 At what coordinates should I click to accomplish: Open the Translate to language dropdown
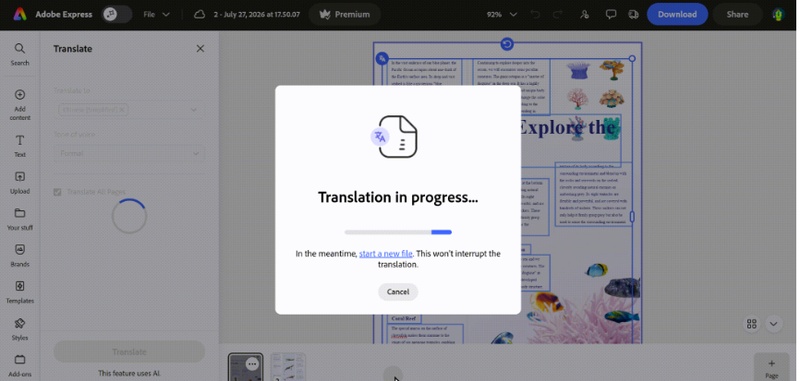(x=129, y=110)
